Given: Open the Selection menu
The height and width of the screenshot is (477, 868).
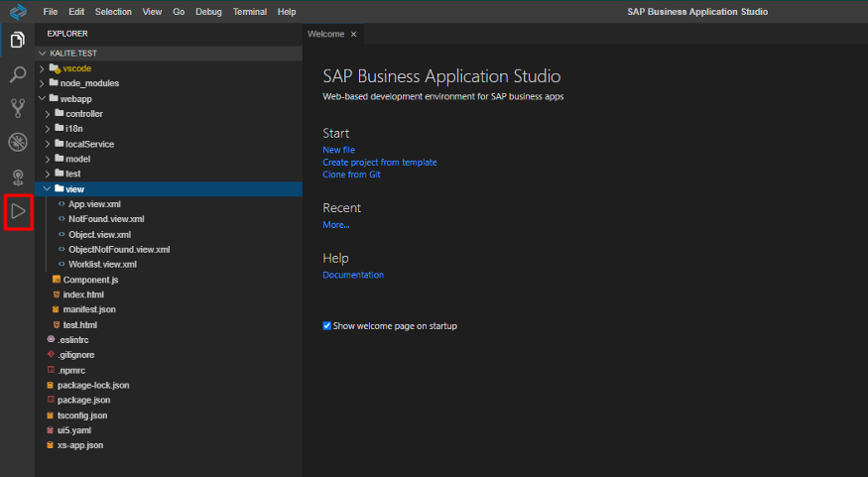Looking at the screenshot, I should pos(113,12).
